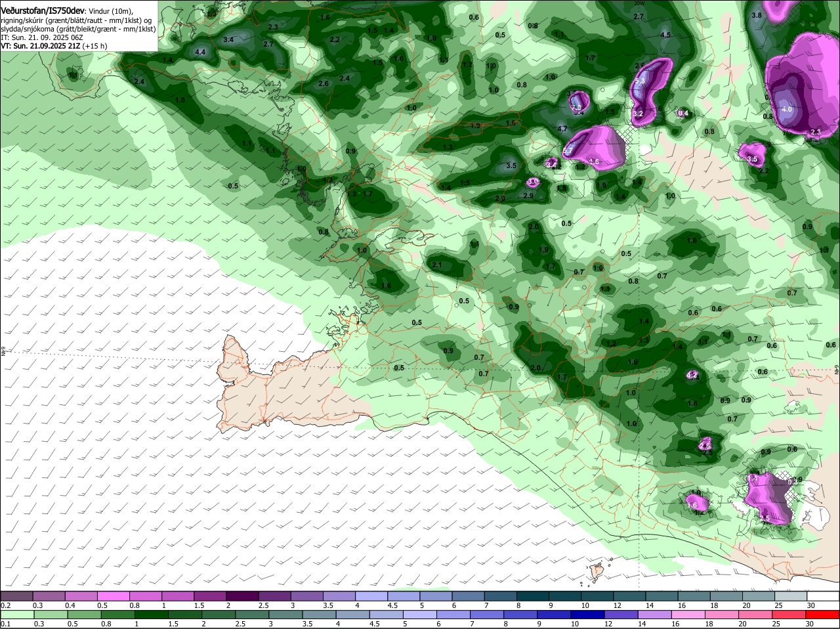
Task: Click the '4.4' precipitation value on map
Action: (x=200, y=52)
